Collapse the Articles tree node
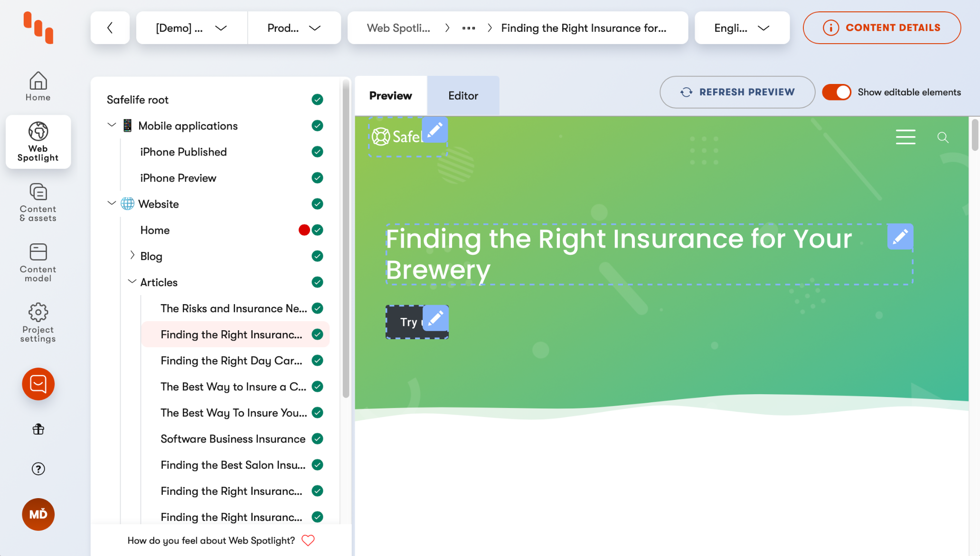 [x=132, y=282]
